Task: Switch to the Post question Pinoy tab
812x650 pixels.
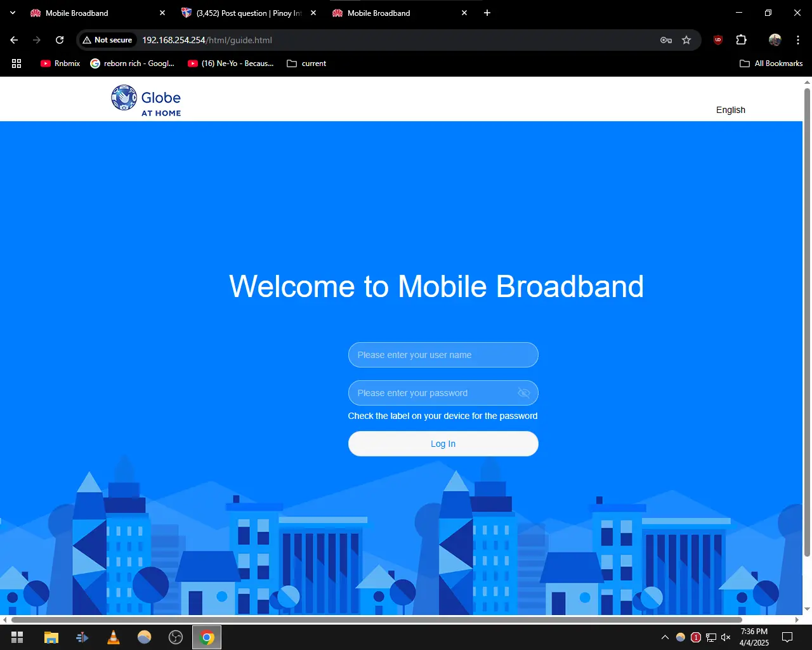Action: pos(249,13)
